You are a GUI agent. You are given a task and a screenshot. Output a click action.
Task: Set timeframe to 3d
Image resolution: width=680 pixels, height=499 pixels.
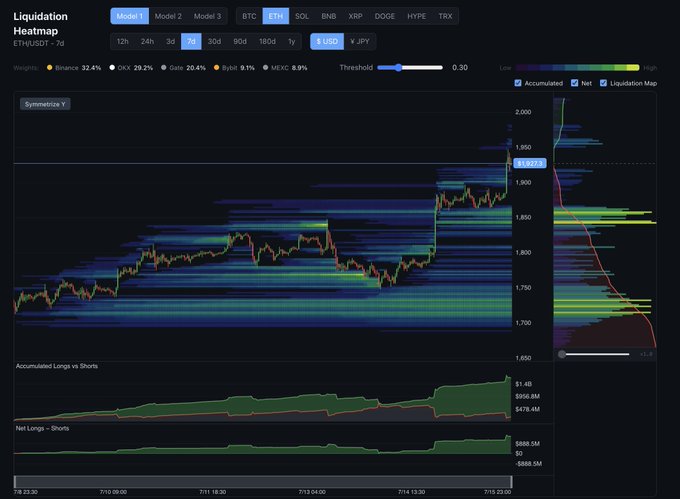(170, 41)
